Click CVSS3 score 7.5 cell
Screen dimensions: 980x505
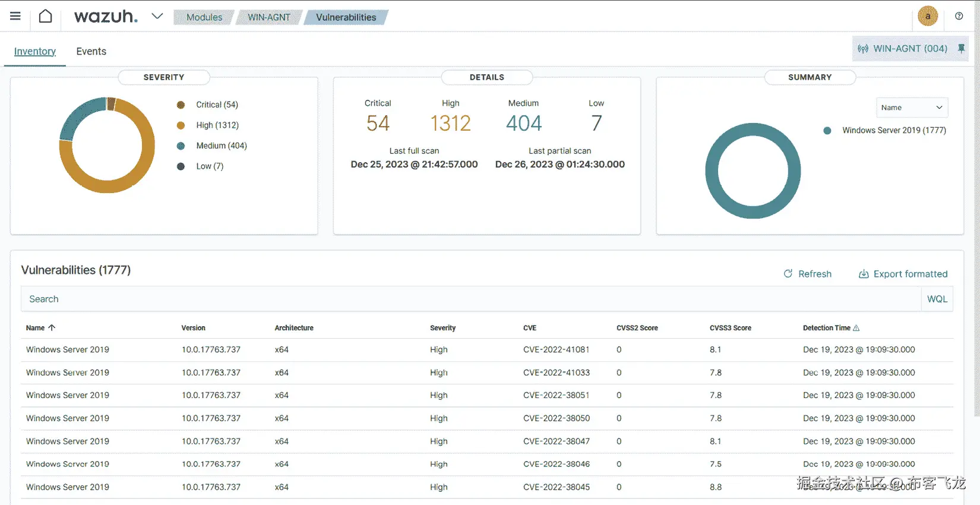coord(716,465)
